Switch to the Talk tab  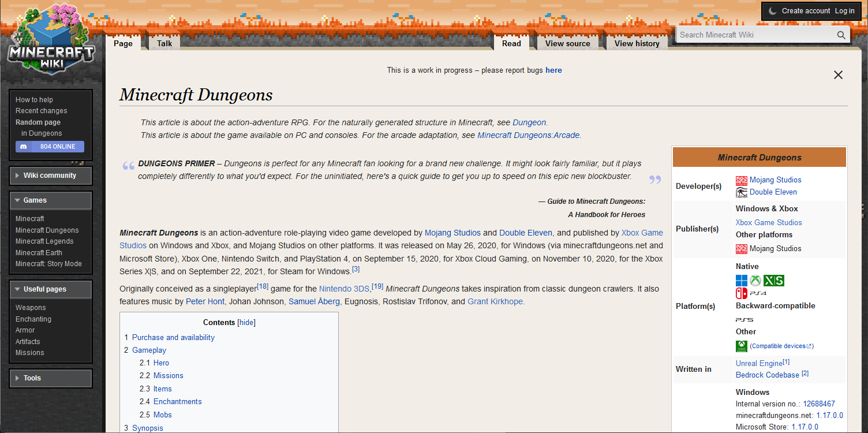tap(164, 43)
